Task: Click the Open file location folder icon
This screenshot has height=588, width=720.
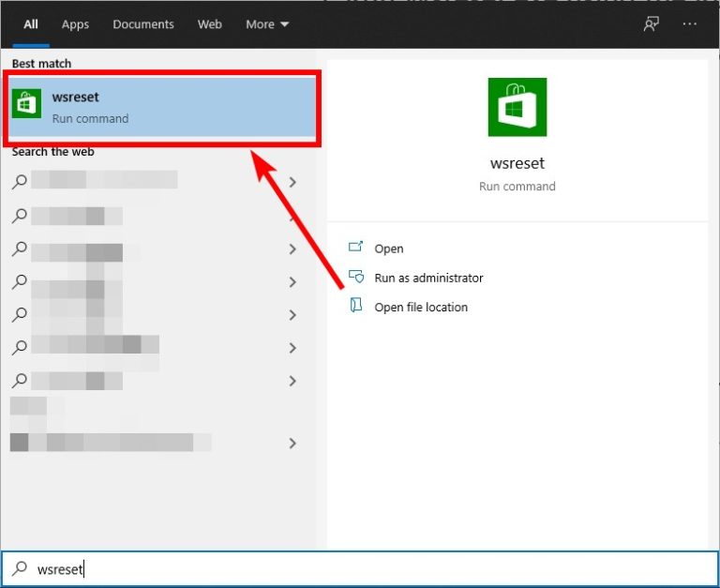Action: point(355,306)
